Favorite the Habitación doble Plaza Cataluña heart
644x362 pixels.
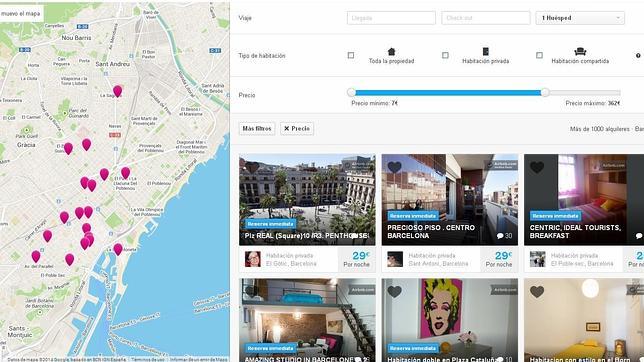394,292
